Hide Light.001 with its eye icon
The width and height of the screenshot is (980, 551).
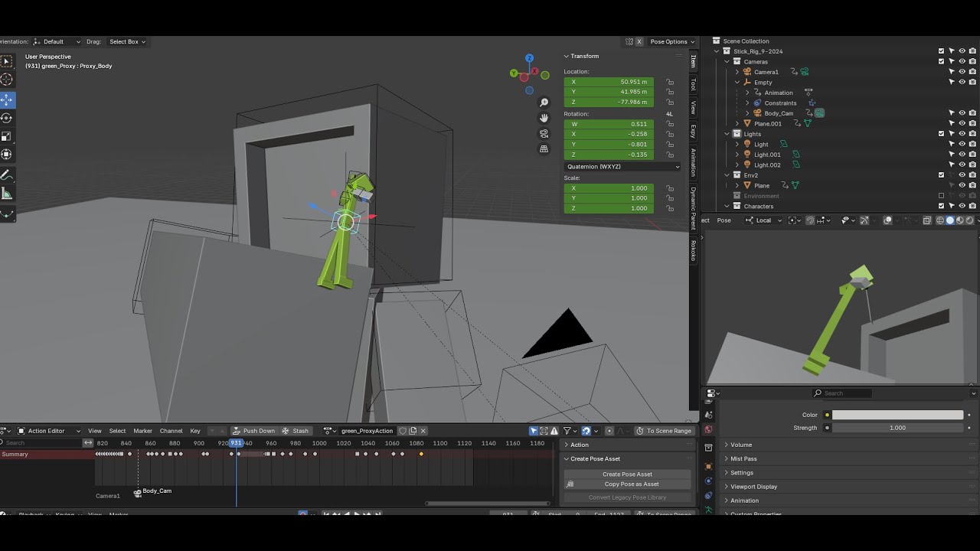[x=962, y=155]
